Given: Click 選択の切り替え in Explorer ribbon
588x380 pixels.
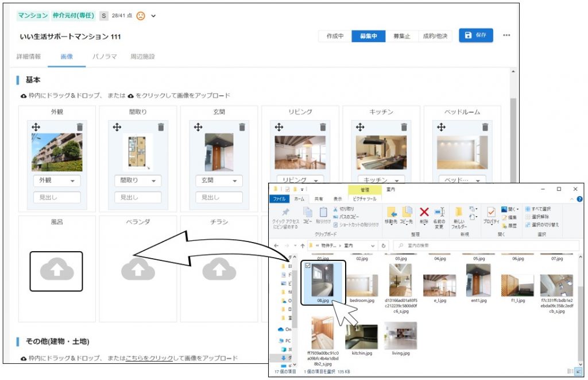Looking at the screenshot, I should (542, 225).
